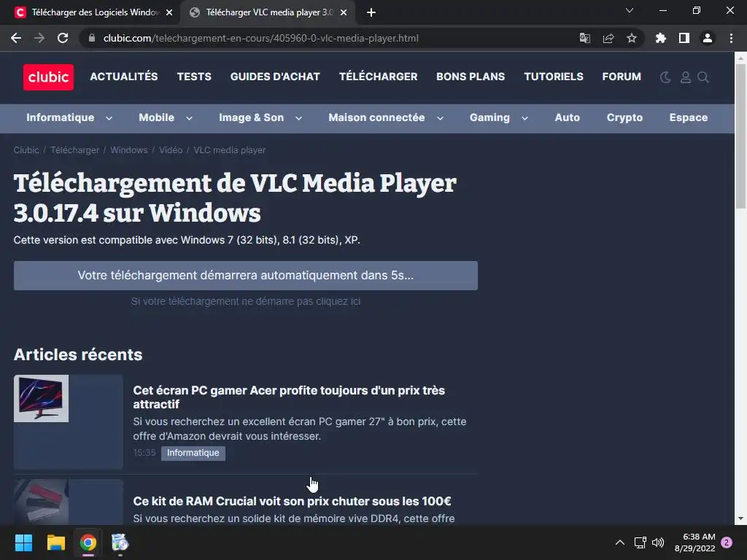
Task: Open the Clubic search magnifier icon
Action: pyautogui.click(x=703, y=77)
